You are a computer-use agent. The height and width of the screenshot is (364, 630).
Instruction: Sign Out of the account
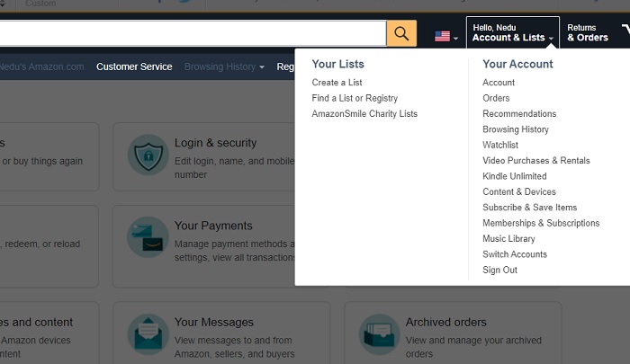click(x=499, y=271)
